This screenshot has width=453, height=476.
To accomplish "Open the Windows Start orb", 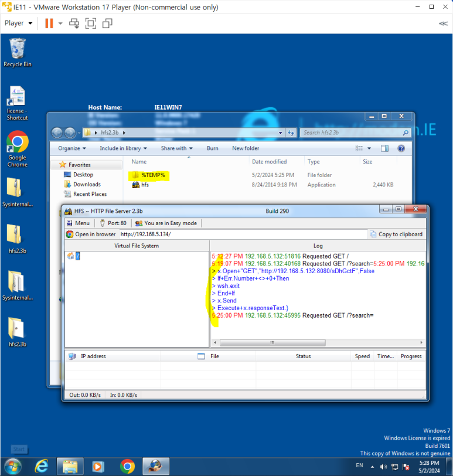I will (x=13, y=466).
